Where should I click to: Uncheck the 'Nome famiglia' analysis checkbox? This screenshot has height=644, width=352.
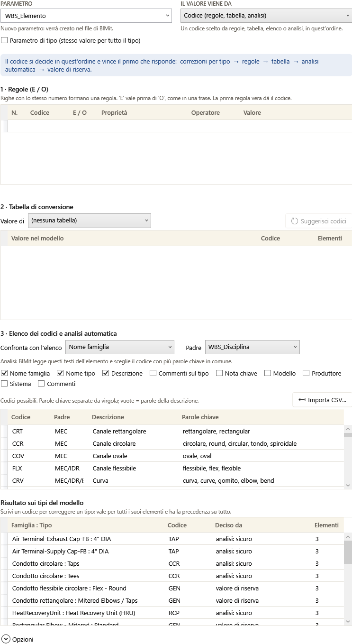point(4,373)
